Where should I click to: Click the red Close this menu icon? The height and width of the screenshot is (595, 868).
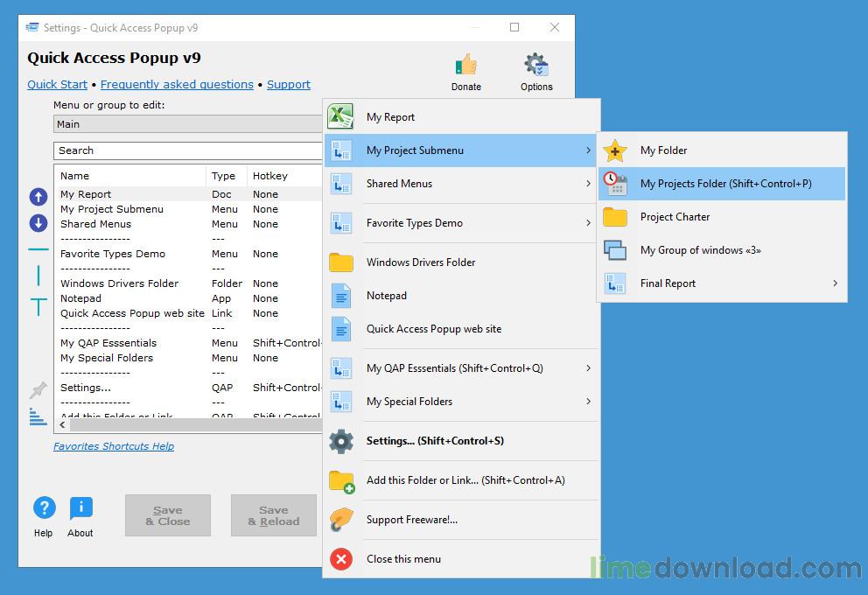341,559
